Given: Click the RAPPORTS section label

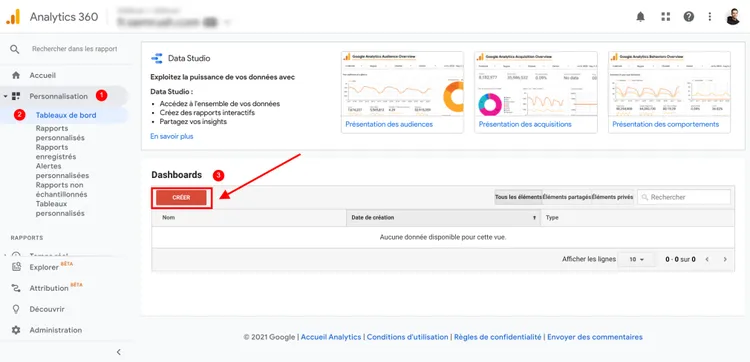Looking at the screenshot, I should [27, 238].
